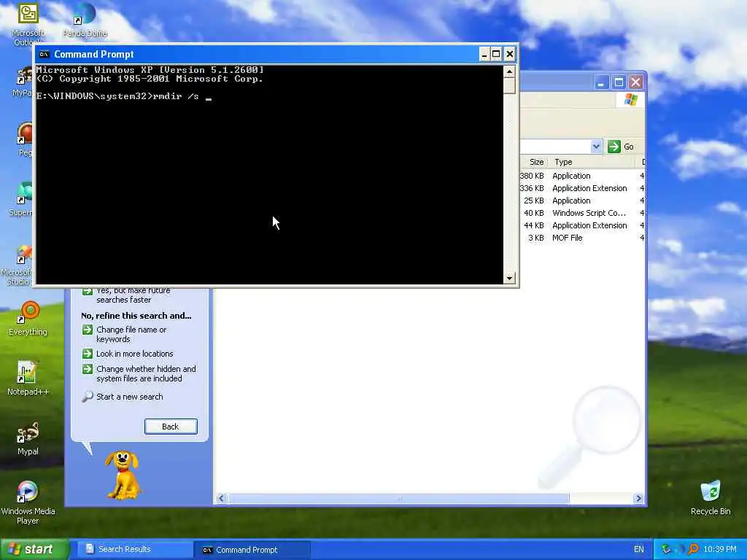
Task: Maximize the Search Results window
Action: pyautogui.click(x=619, y=82)
